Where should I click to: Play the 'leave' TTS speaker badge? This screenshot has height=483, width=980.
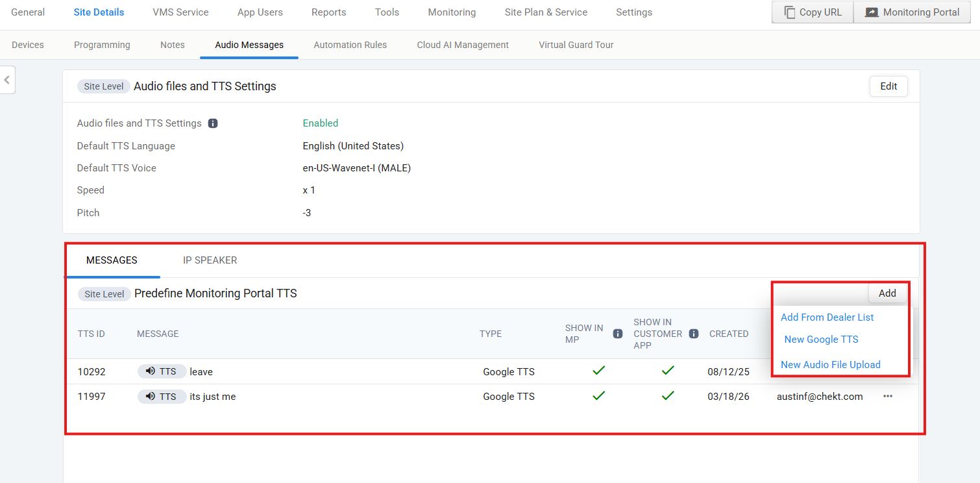point(162,371)
